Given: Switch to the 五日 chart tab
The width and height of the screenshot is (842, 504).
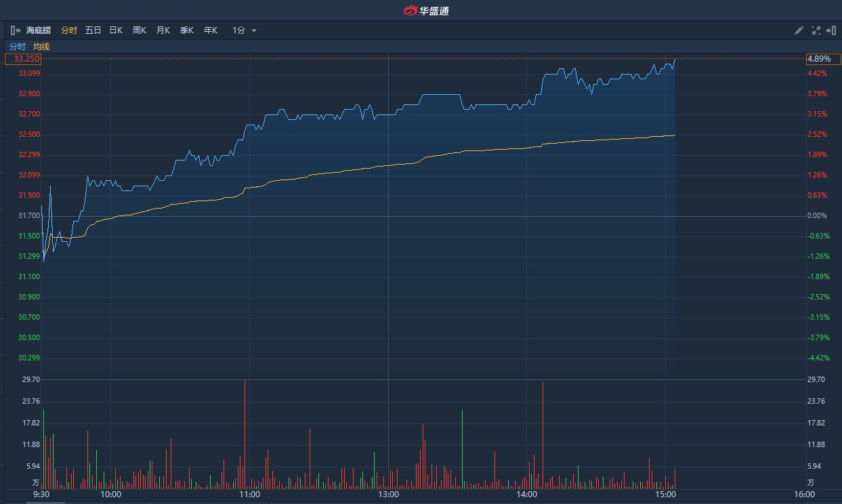Looking at the screenshot, I should pos(93,30).
